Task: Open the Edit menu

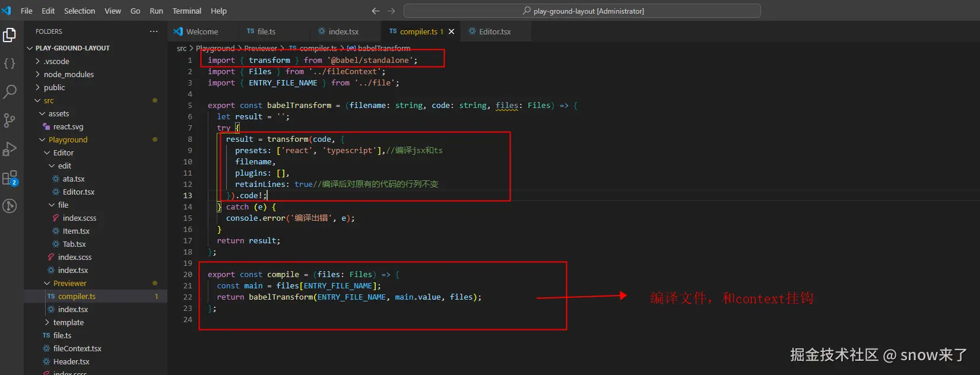Action: 48,11
